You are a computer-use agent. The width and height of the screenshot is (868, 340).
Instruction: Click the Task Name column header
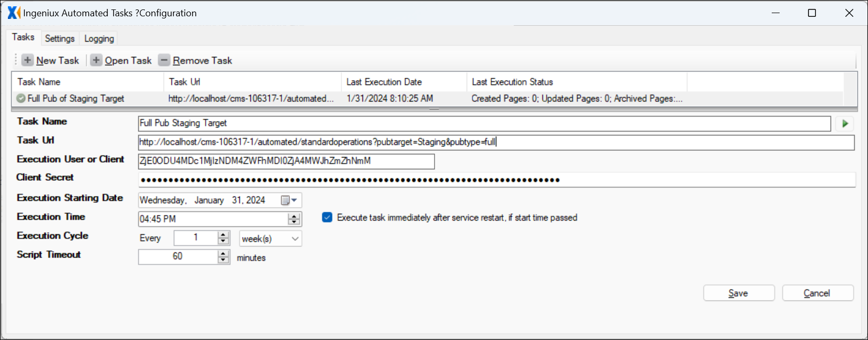click(87, 82)
